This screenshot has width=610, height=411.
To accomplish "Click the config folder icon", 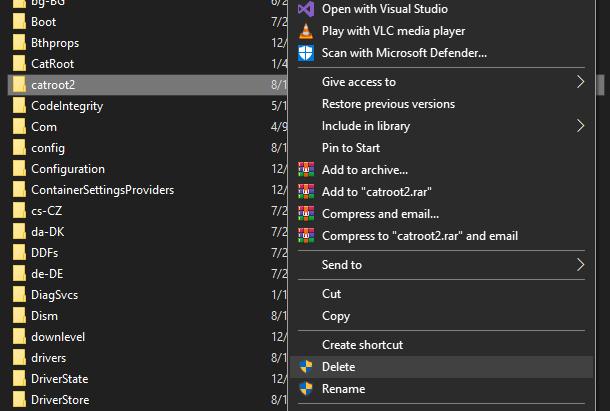I will pos(19,148).
